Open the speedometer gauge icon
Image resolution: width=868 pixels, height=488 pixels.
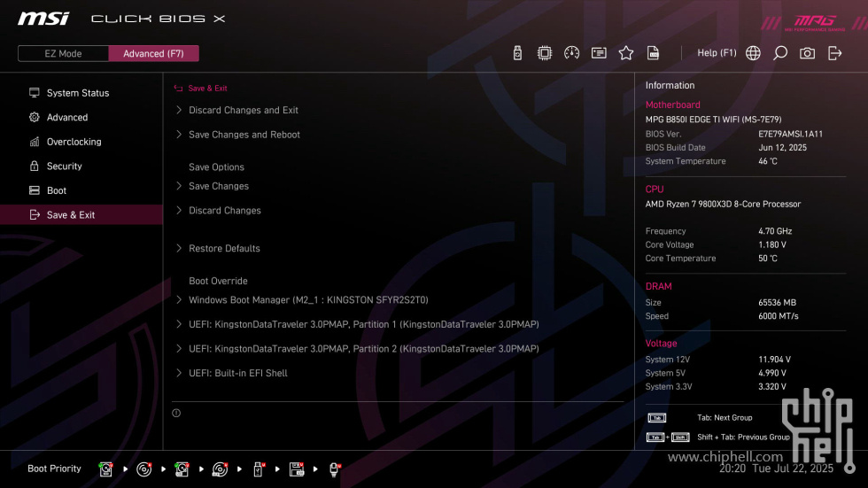tap(571, 53)
